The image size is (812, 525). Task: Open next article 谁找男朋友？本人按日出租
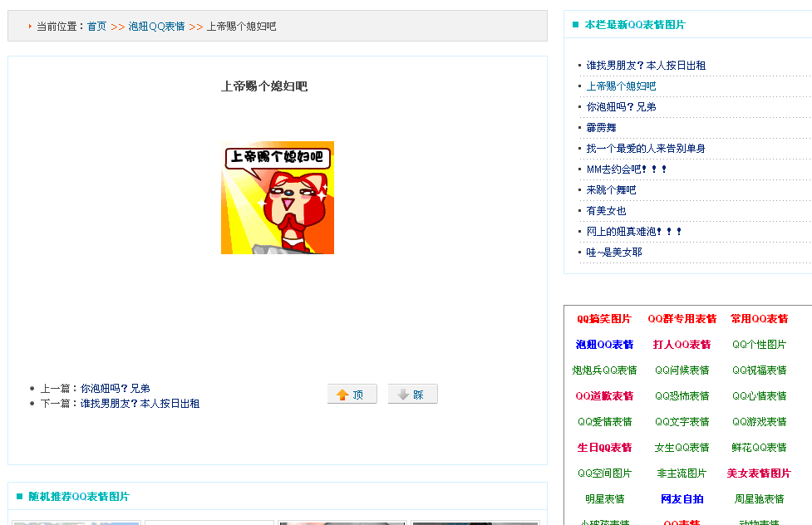[140, 404]
